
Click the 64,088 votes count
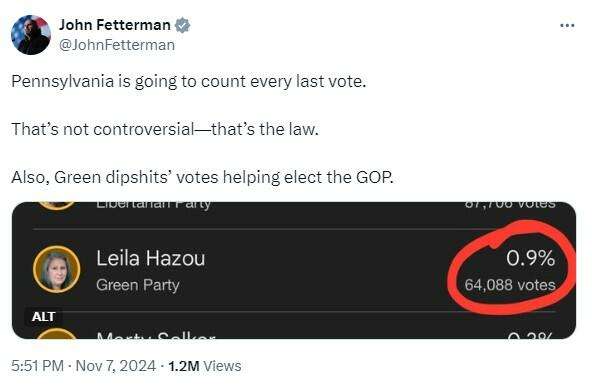(x=510, y=285)
